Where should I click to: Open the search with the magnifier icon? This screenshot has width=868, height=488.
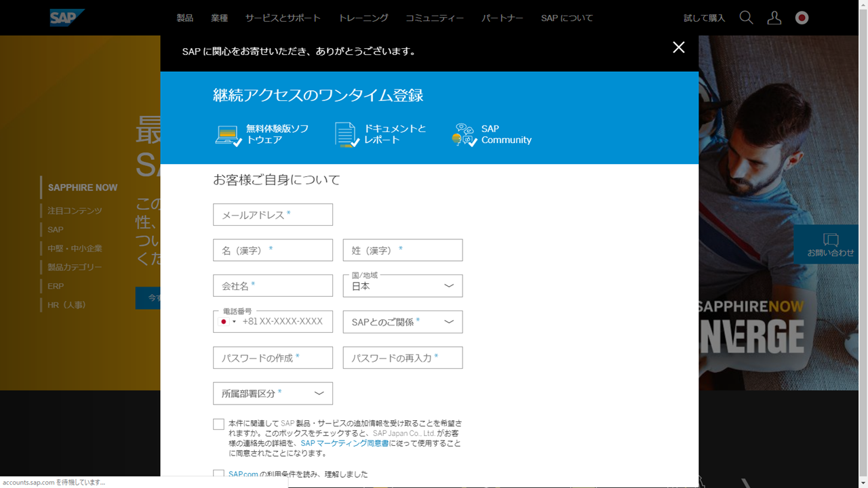coord(745,18)
